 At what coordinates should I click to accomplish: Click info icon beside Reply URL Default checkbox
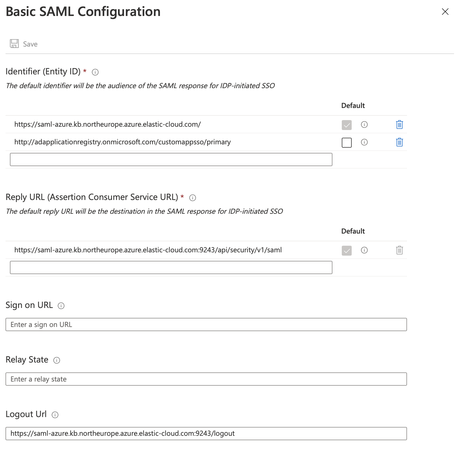pos(364,250)
